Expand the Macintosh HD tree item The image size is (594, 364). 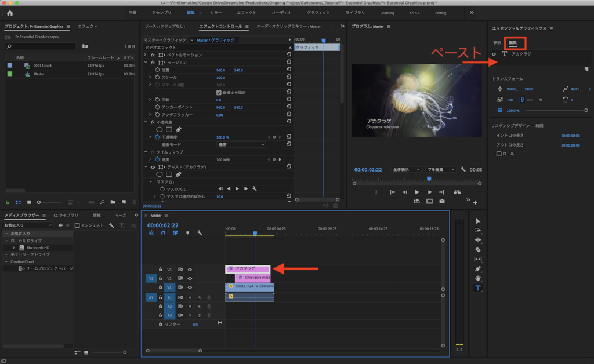14,247
